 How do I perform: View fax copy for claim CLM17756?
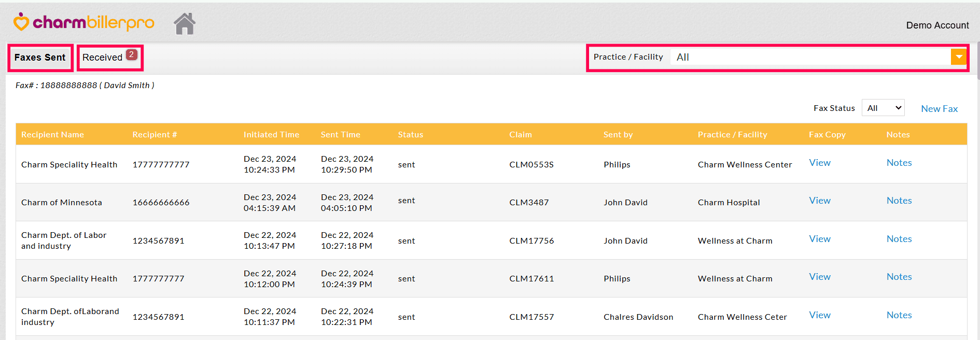819,239
